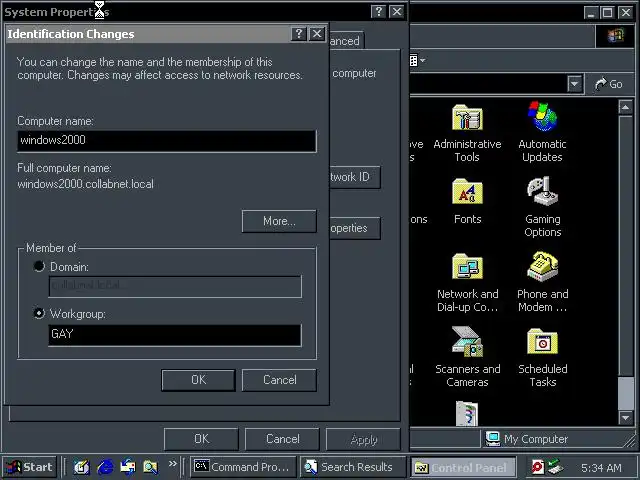Open Administrative Tools in Control Panel

click(x=467, y=133)
